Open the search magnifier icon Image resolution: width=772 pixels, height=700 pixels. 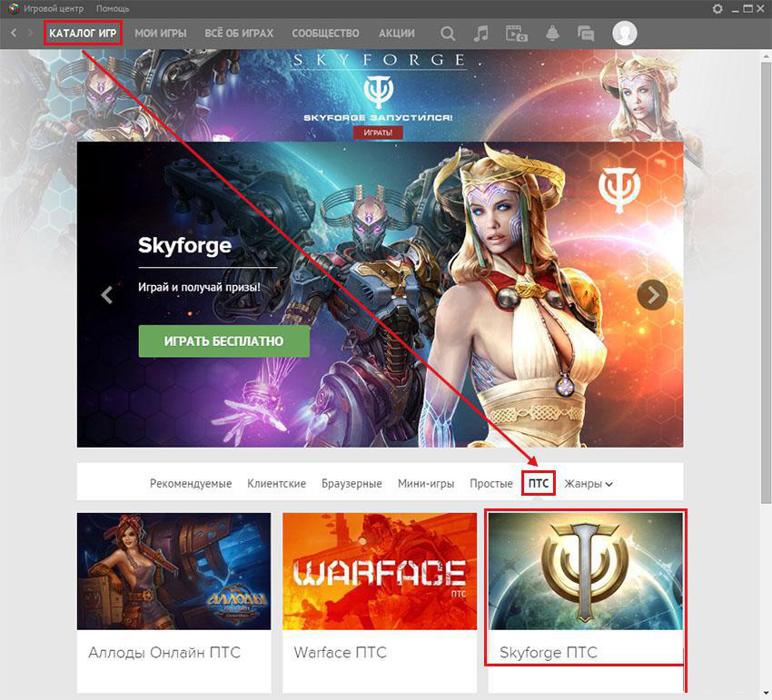pos(448,34)
